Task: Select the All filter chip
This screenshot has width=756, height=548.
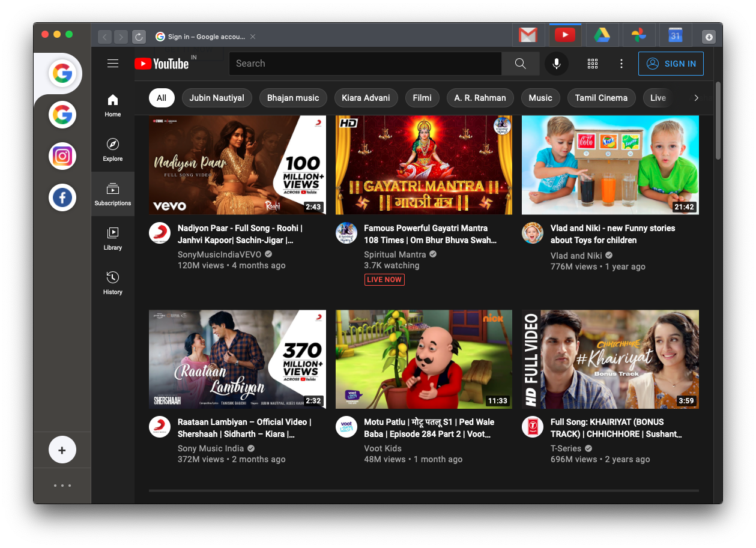Action: 162,98
